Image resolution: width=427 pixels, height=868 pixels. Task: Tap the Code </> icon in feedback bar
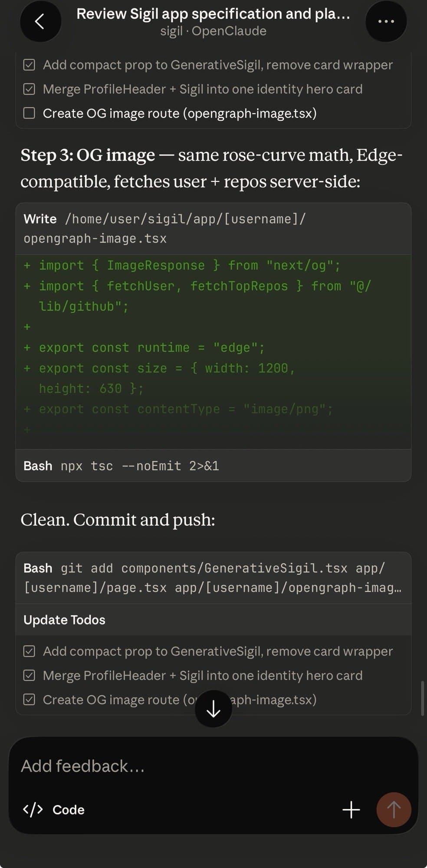(33, 810)
